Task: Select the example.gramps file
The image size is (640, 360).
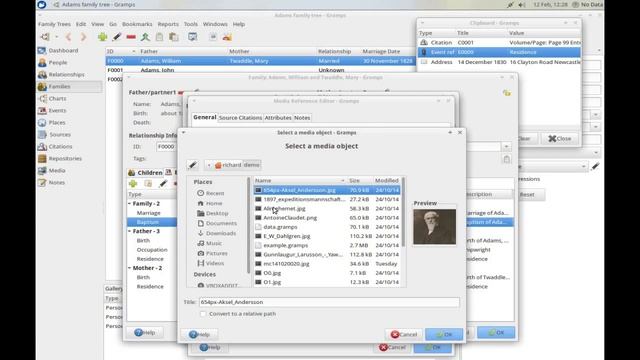Action: pyautogui.click(x=327, y=245)
